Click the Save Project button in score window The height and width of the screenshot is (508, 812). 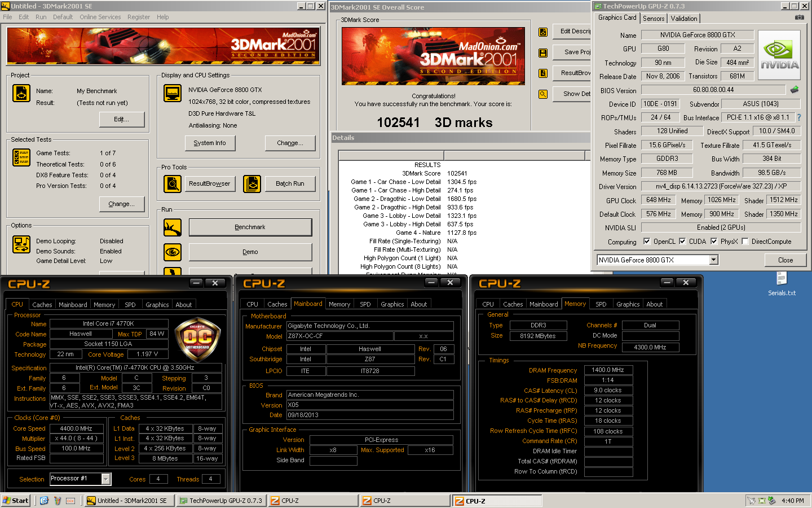pos(572,52)
